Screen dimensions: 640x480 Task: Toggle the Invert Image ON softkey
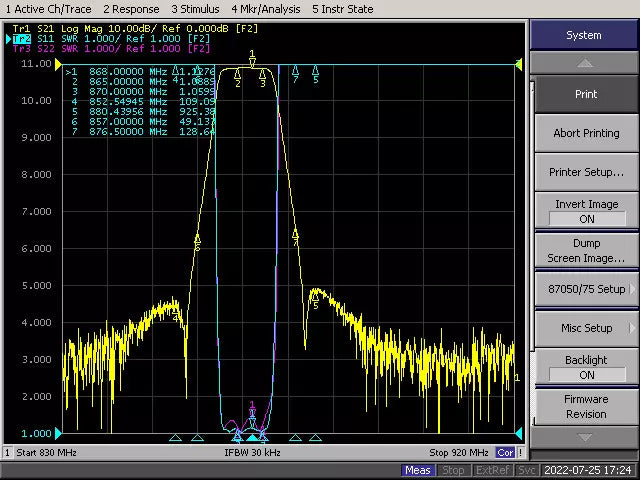[x=586, y=211]
